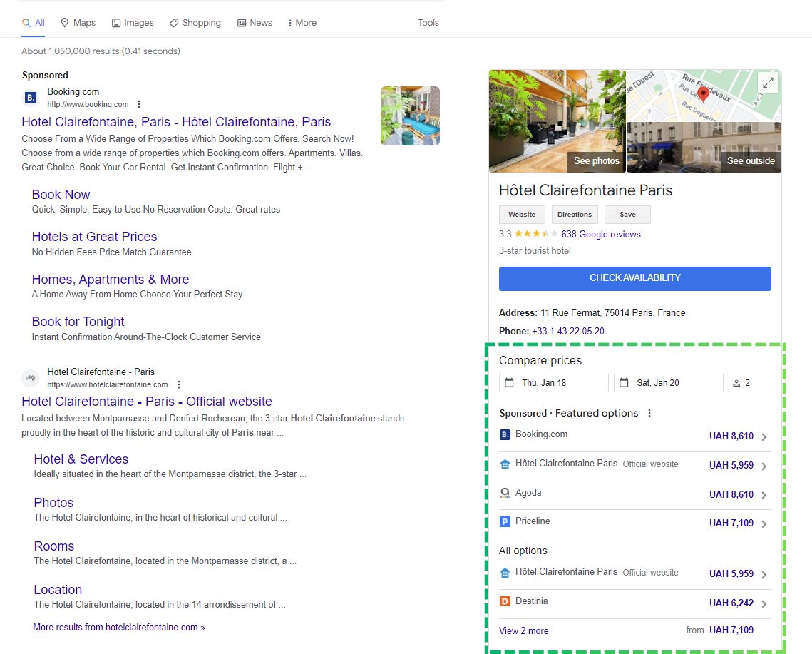The image size is (812, 654).
Task: Click See photos on hotel image
Action: click(x=597, y=160)
